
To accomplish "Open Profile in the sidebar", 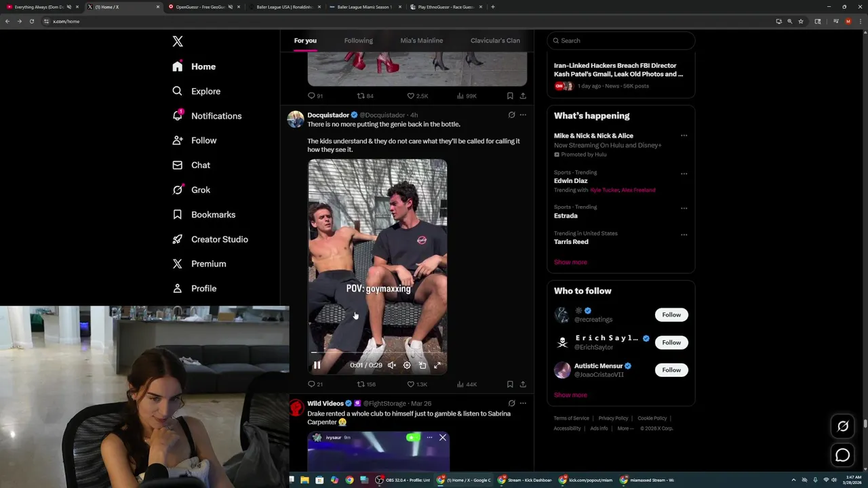I will pyautogui.click(x=194, y=288).
